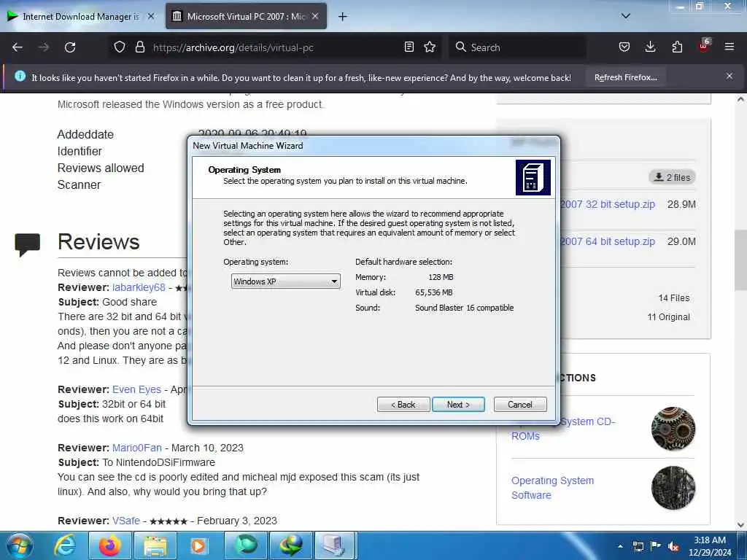The height and width of the screenshot is (560, 747).
Task: Open the Operating system Windows XP dropdown
Action: (286, 281)
